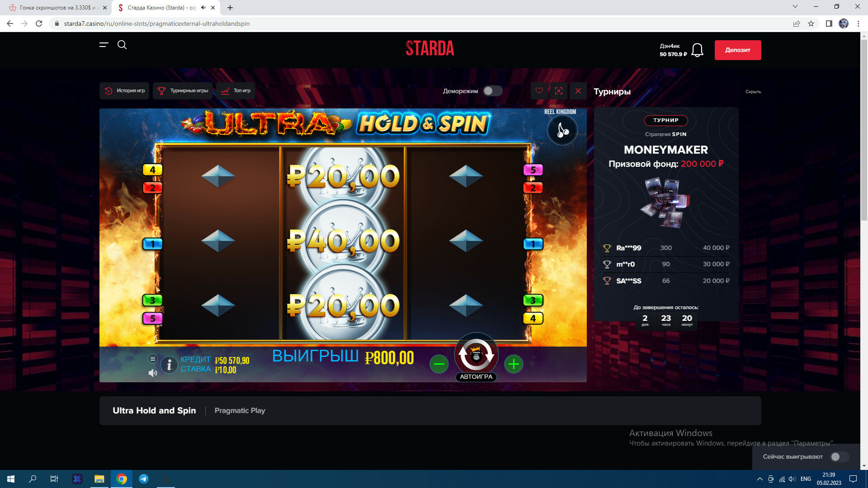Open the hamburger menu in Starda header
The image size is (868, 488).
(104, 45)
